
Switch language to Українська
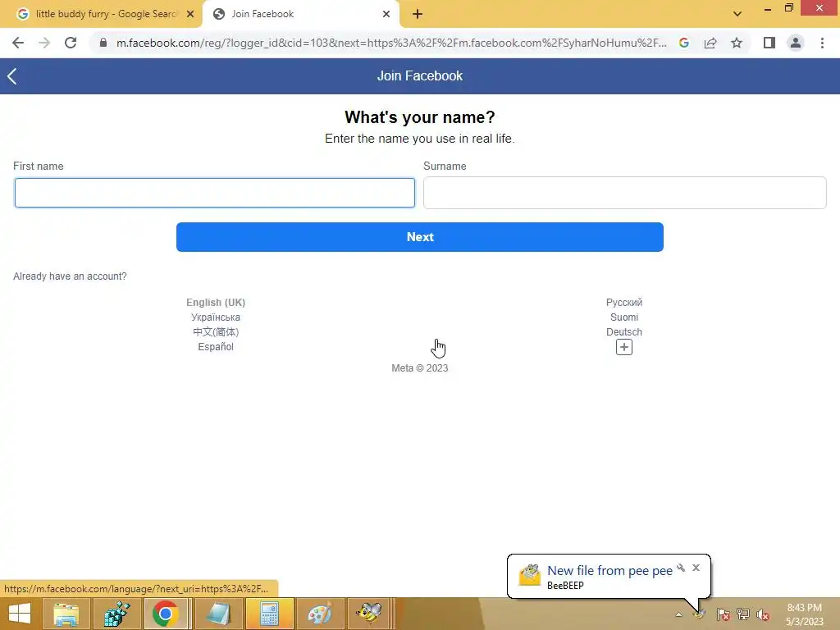tap(216, 317)
